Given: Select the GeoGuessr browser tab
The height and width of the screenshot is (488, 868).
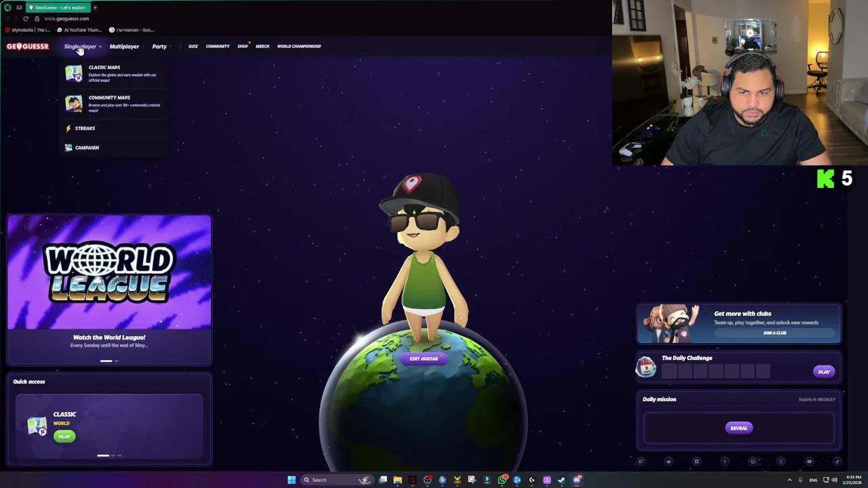Looking at the screenshot, I should tap(58, 7).
